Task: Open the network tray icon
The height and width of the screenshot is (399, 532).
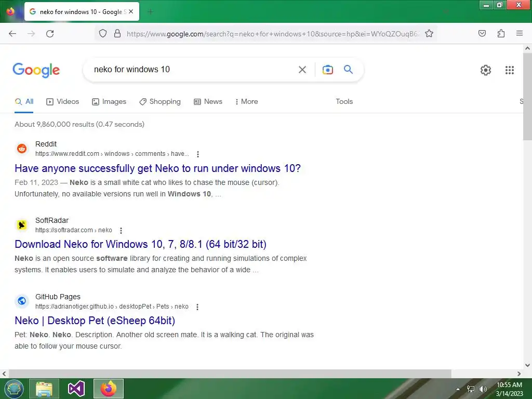Action: (x=471, y=389)
